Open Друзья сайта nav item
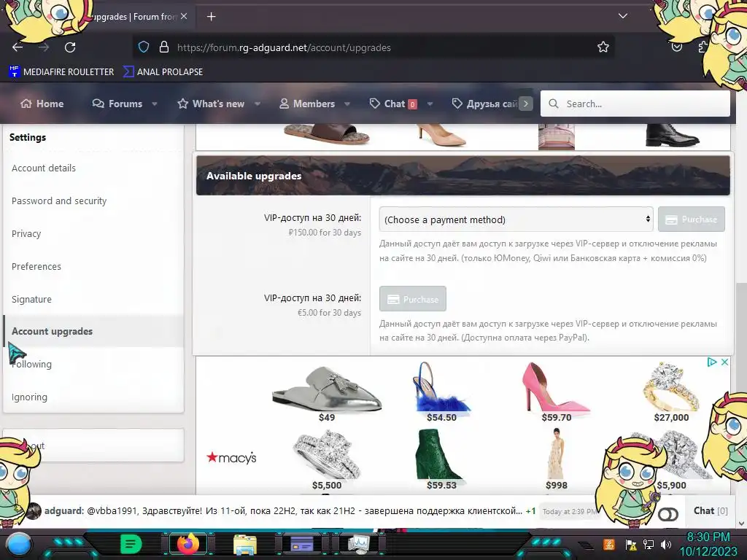Screen dimensions: 747x560 pyautogui.click(x=484, y=104)
